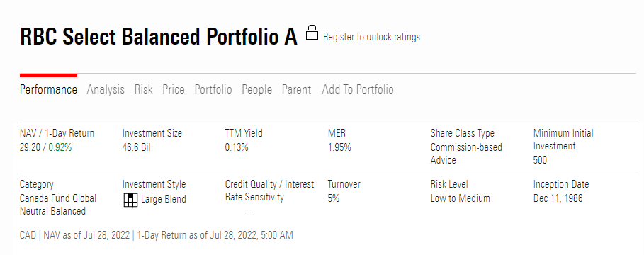Click the lock icon beside fund title
Screen dimensions: 644x255
tap(312, 33)
